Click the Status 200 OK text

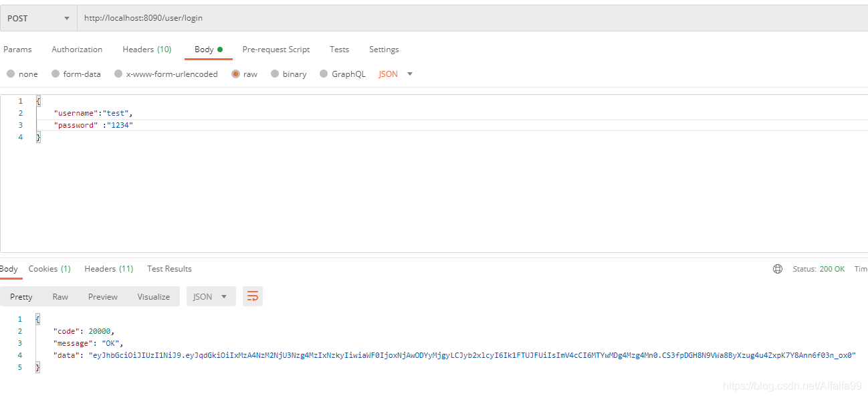pyautogui.click(x=819, y=269)
